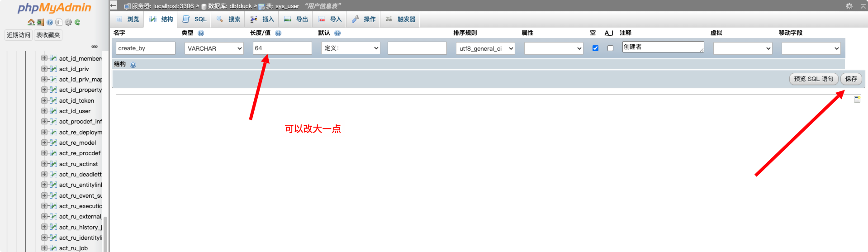The image size is (868, 252).
Task: Open the 虚拟 virtuality dropdown
Action: pos(743,48)
